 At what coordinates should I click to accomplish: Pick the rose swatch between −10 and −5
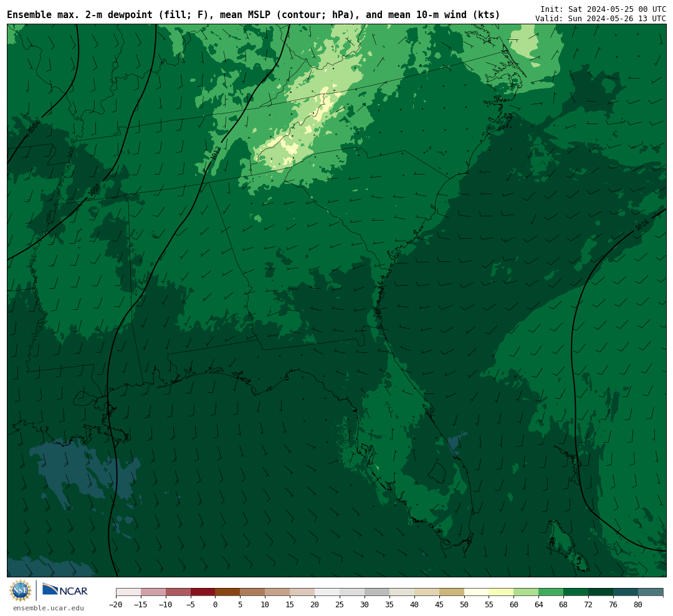tap(178, 592)
